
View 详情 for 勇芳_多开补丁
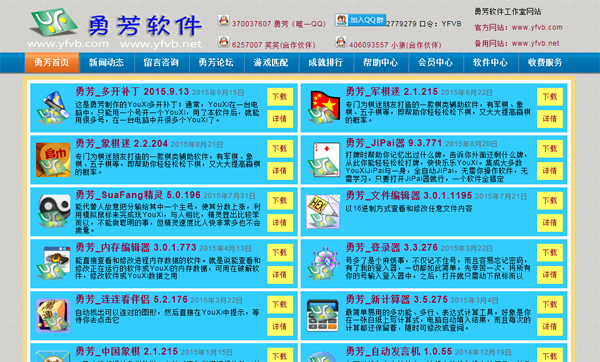point(280,119)
